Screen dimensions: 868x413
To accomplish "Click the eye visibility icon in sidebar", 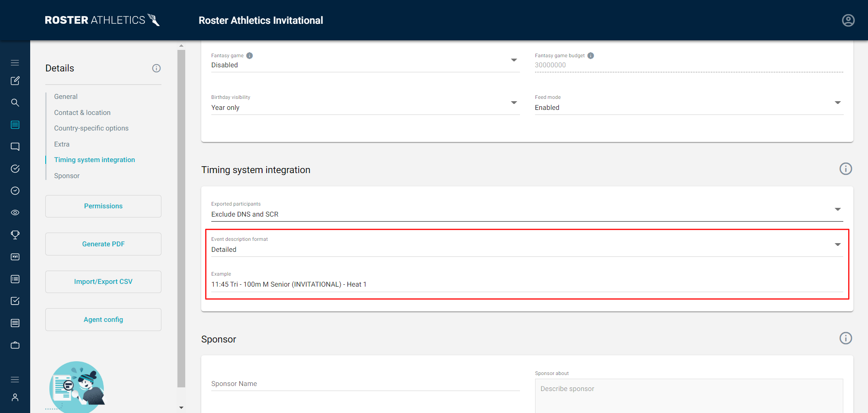I will (x=15, y=212).
